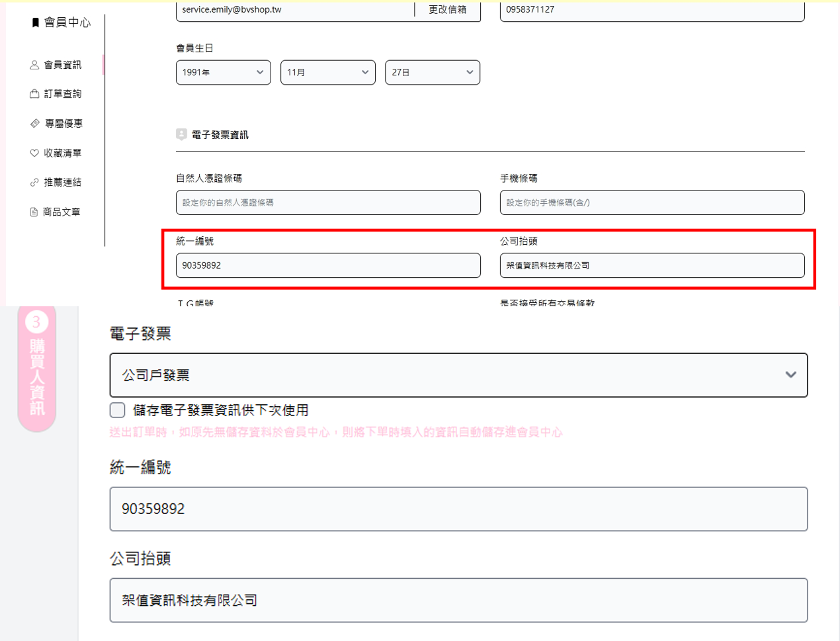Check 儲存電子發票資訊供下次使用 checkbox
Image resolution: width=840 pixels, height=641 pixels.
click(x=118, y=410)
